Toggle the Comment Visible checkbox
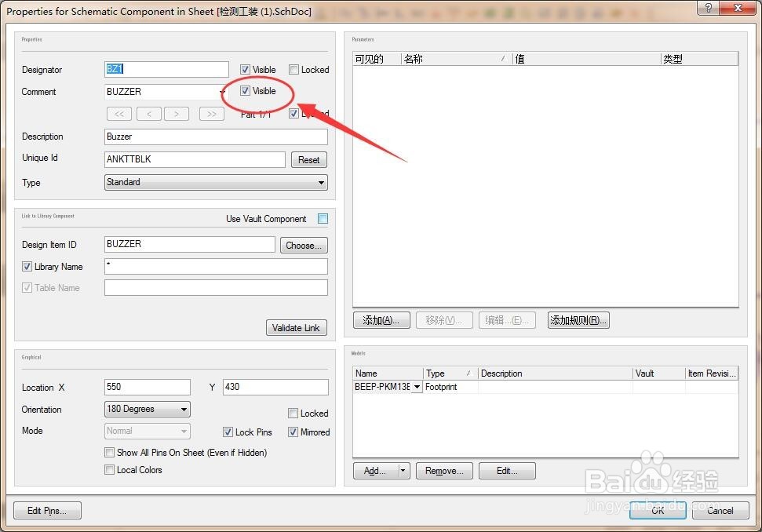The width and height of the screenshot is (762, 532). pyautogui.click(x=245, y=91)
